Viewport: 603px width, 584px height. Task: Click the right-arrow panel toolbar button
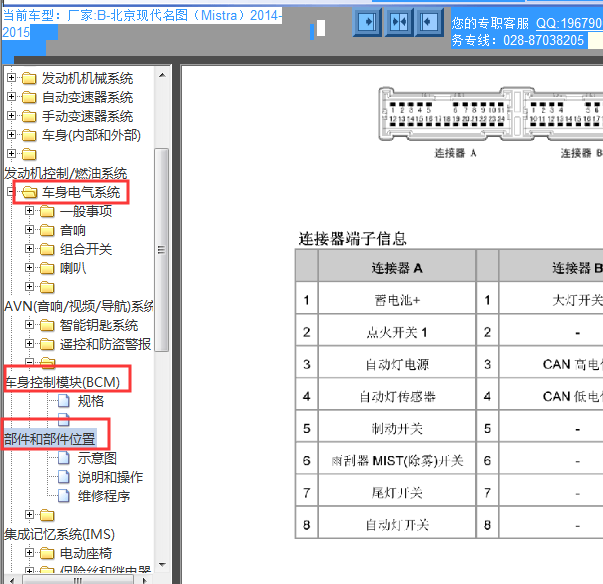pyautogui.click(x=367, y=22)
